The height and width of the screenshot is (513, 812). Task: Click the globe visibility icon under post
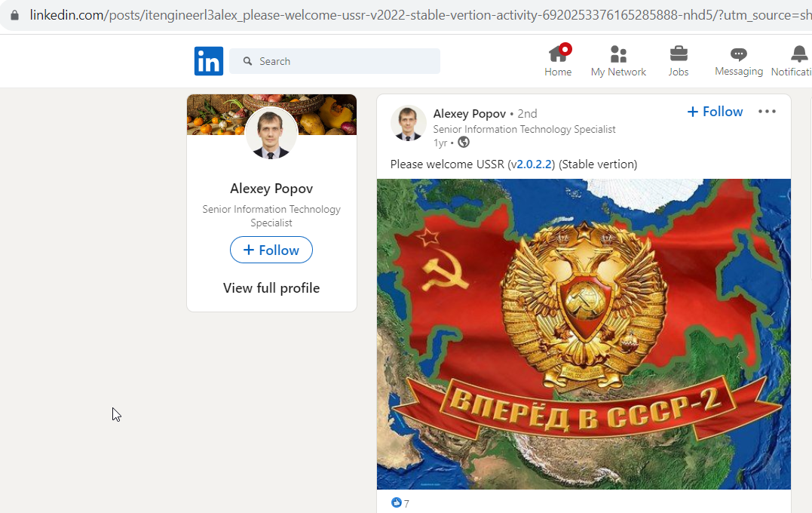(464, 142)
